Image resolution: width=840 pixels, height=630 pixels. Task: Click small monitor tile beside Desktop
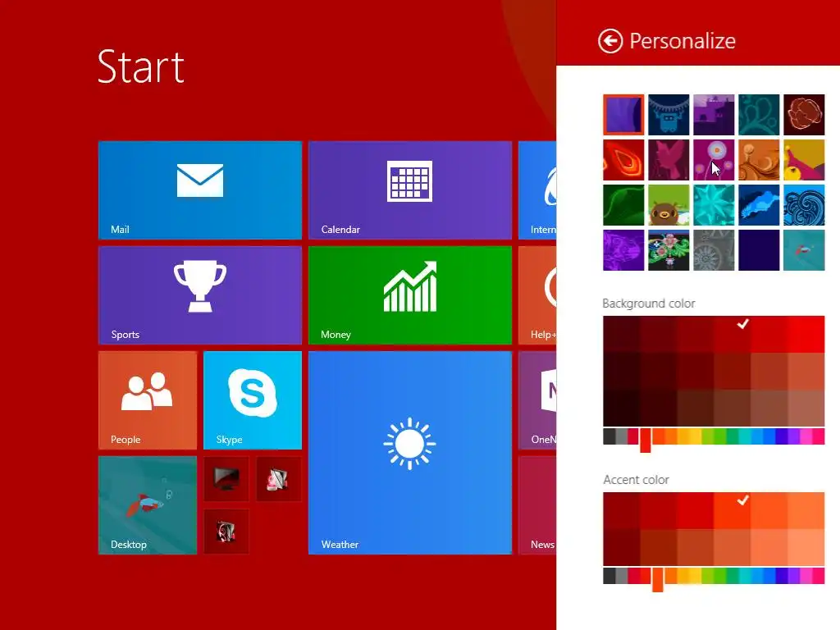pyautogui.click(x=226, y=479)
